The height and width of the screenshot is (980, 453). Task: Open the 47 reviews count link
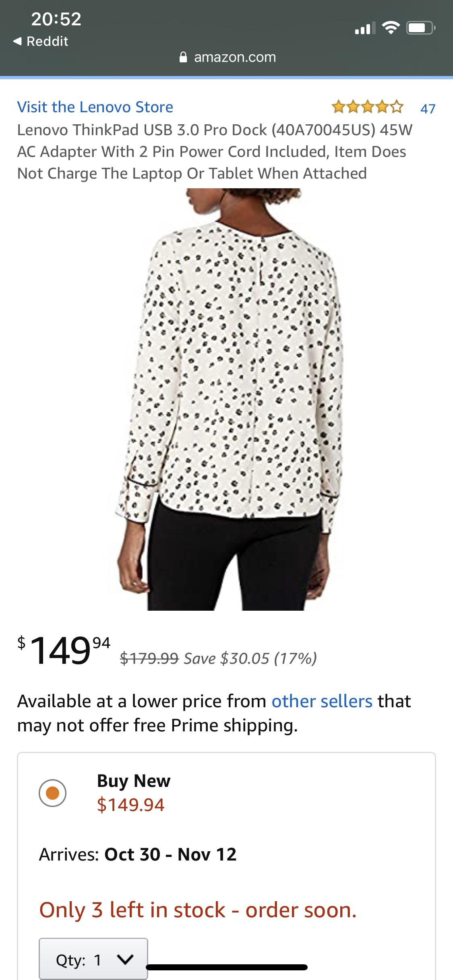coord(428,108)
